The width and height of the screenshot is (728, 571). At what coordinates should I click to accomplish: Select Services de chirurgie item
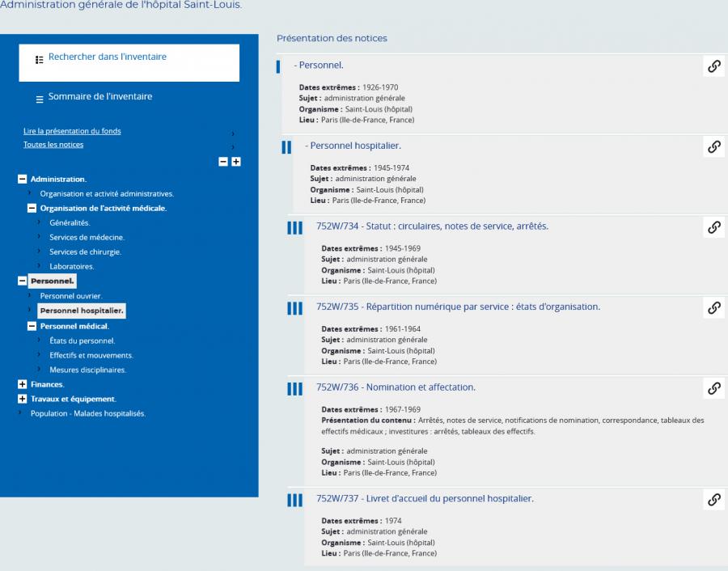coord(85,252)
